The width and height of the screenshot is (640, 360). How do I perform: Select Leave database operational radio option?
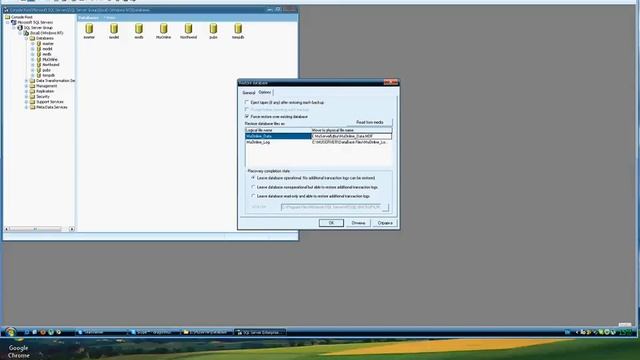253,178
